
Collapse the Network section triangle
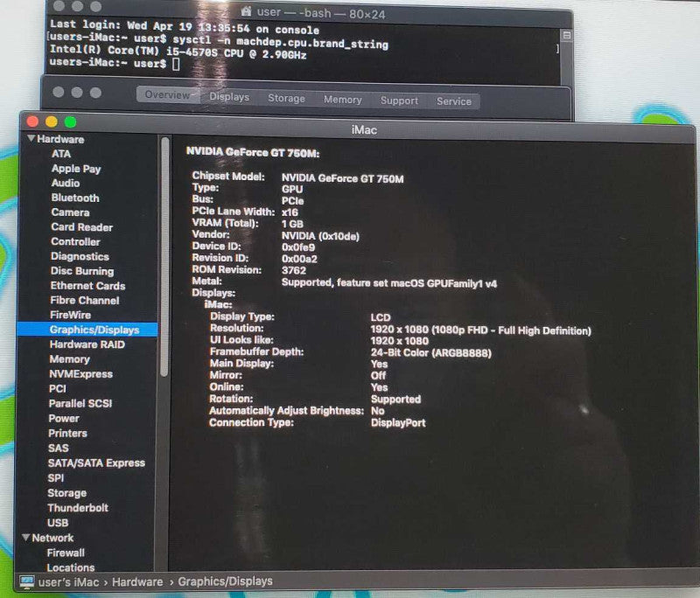click(x=26, y=538)
